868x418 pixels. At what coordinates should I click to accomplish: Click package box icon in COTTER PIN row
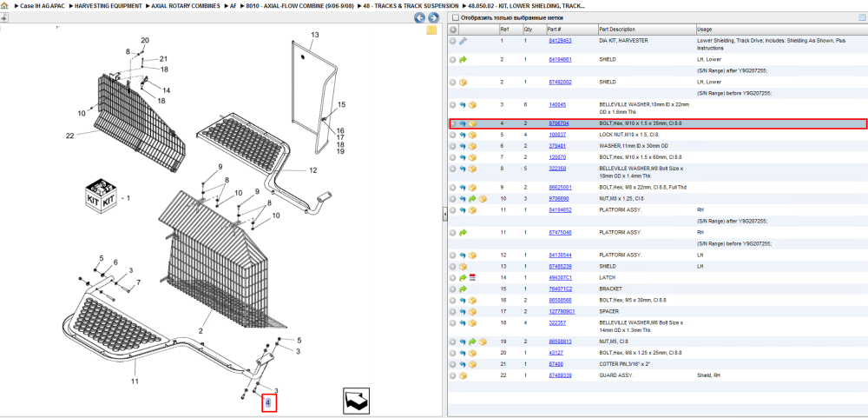coord(473,364)
